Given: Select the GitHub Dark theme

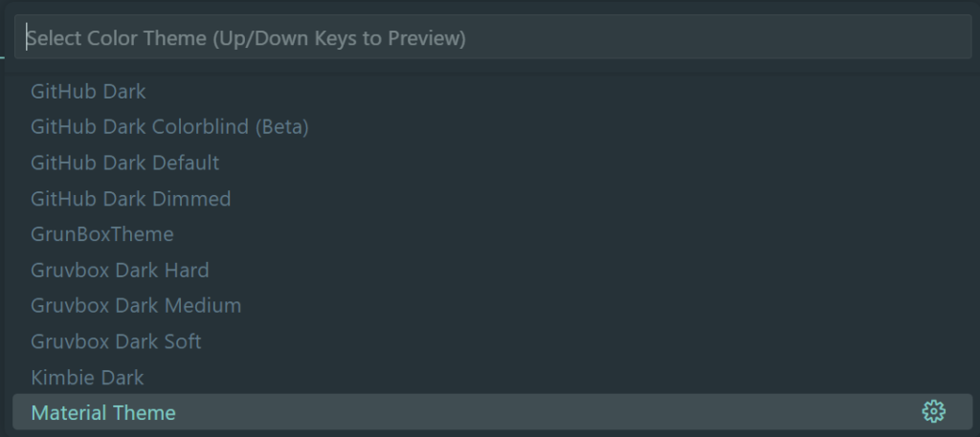Looking at the screenshot, I should (88, 92).
